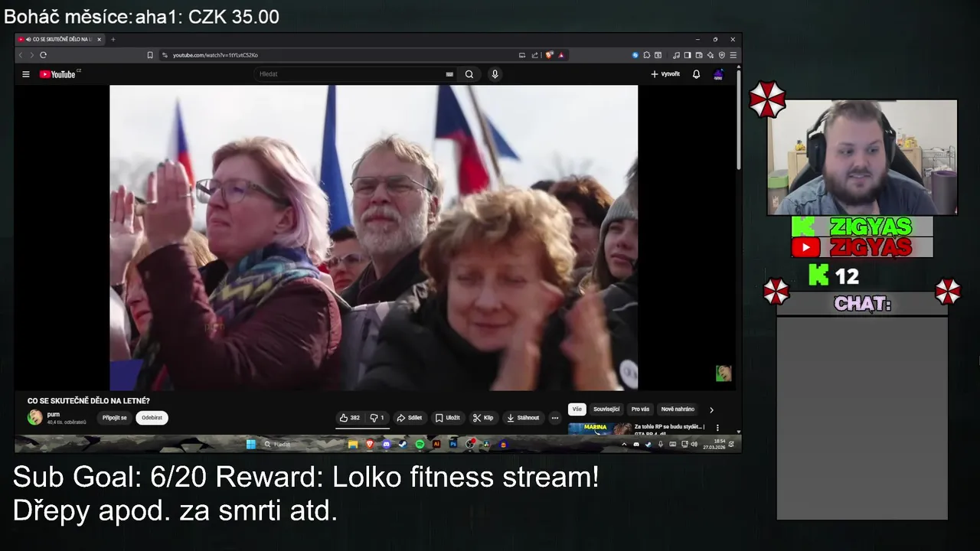Open the Brave Rewards triangle icon
The image size is (980, 551).
[561, 55]
